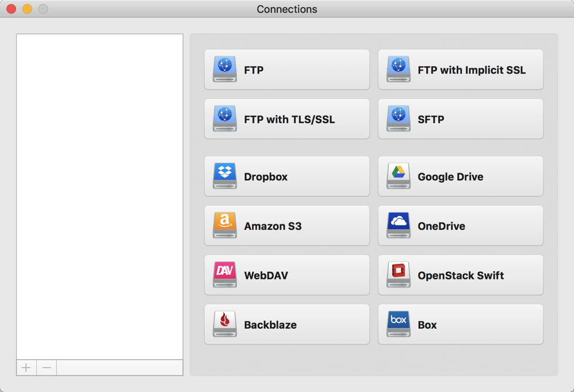Connect to Dropbox
This screenshot has width=574, height=392.
pyautogui.click(x=286, y=176)
